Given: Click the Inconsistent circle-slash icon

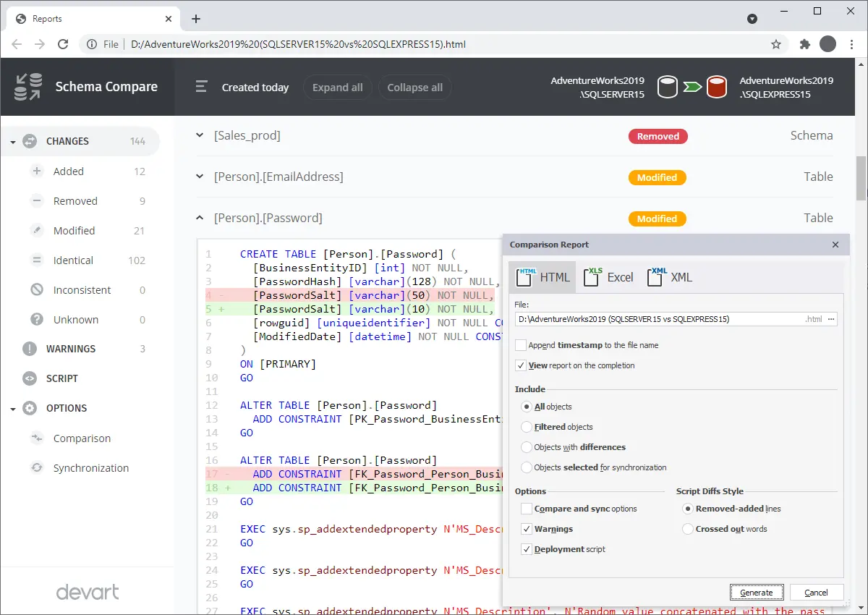Looking at the screenshot, I should pos(37,290).
